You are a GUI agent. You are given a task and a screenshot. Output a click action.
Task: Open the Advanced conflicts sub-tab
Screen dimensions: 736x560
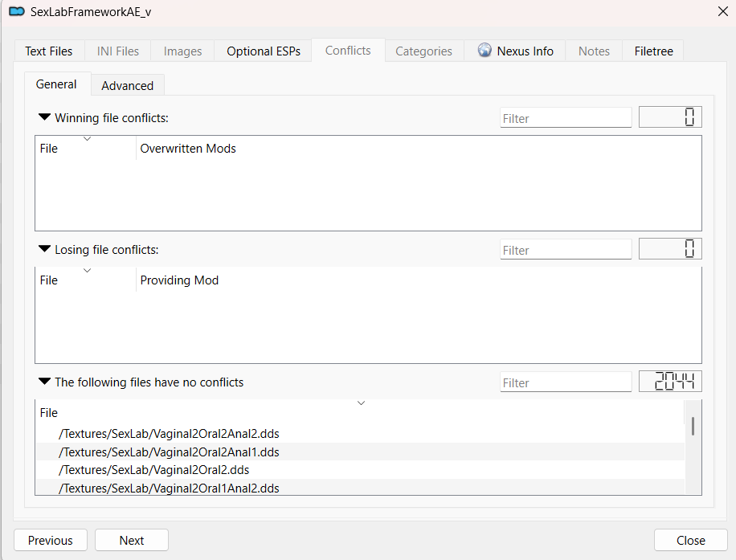[127, 85]
